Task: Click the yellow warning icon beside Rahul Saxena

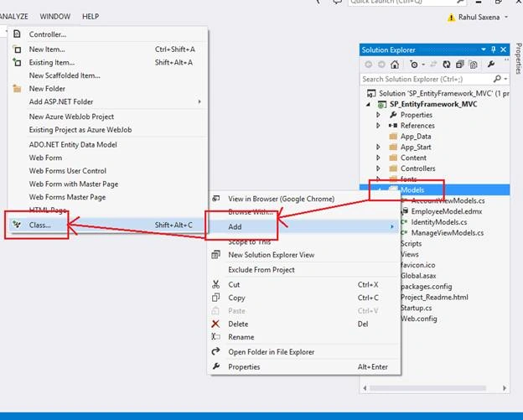Action: pyautogui.click(x=451, y=18)
